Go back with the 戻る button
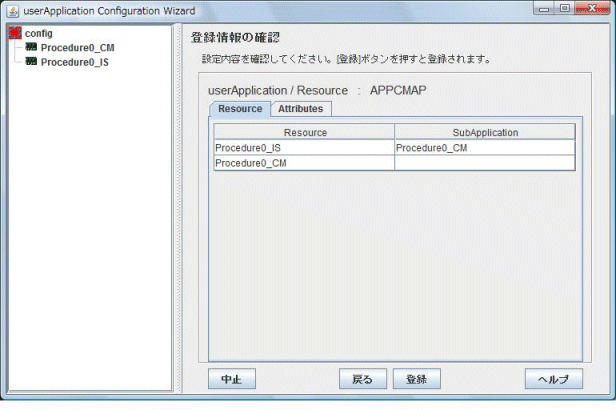The image size is (616, 410). coord(362,379)
